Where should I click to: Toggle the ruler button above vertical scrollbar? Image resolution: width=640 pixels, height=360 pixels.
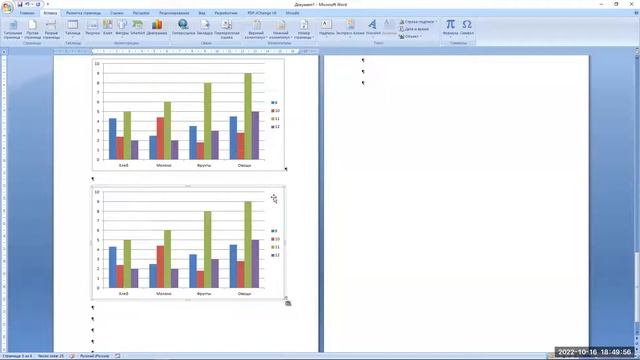(637, 51)
